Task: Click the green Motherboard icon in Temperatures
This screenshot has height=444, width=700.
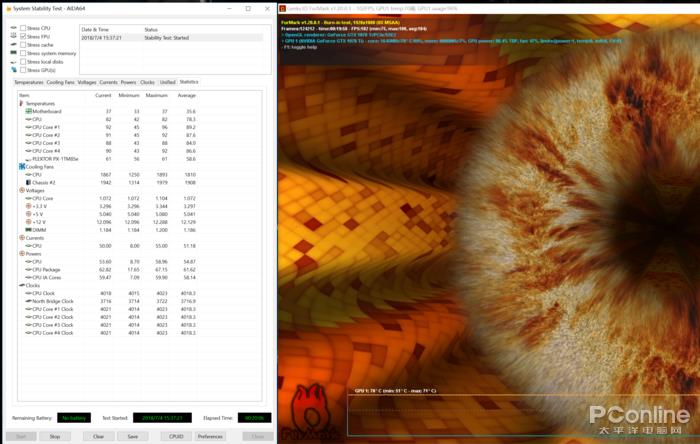Action: pos(29,111)
